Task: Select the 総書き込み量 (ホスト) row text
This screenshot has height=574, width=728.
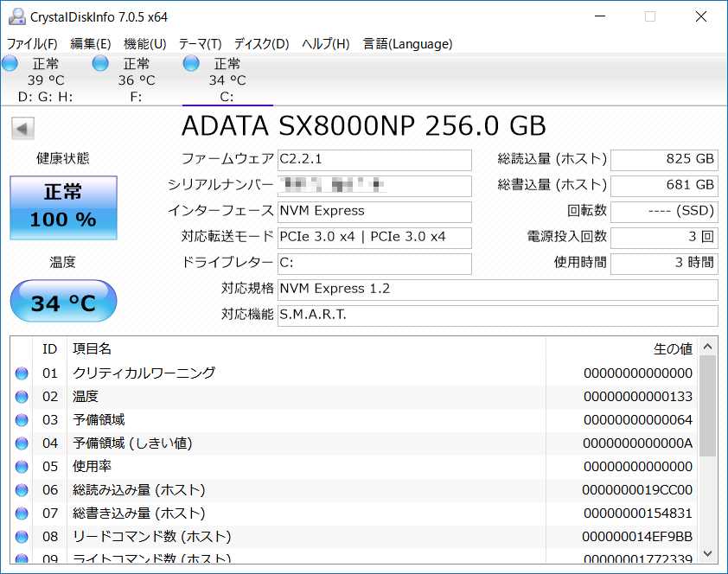Action: (x=139, y=513)
